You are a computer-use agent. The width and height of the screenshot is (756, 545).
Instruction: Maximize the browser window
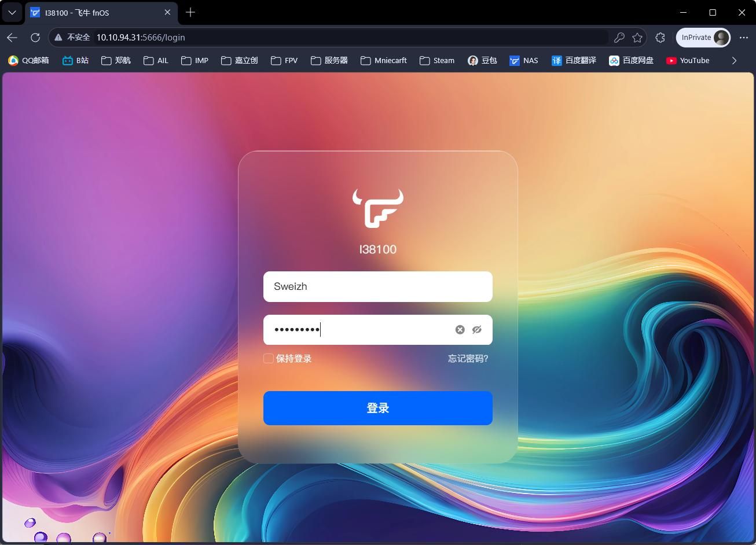(x=713, y=12)
